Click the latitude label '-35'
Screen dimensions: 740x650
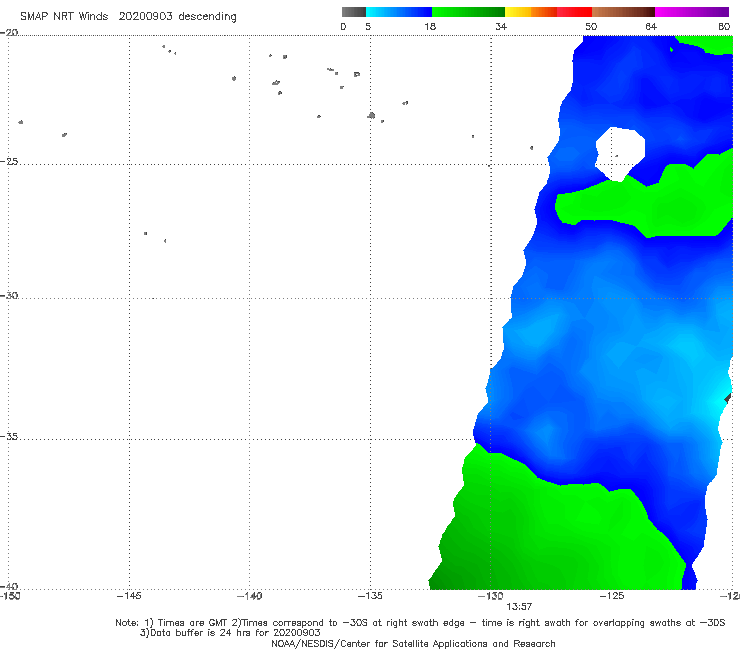[x=9, y=436]
